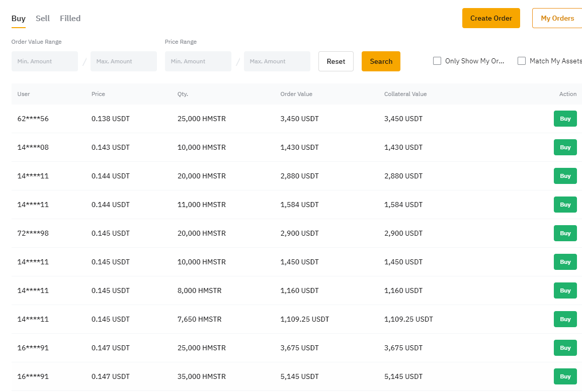This screenshot has width=582, height=392.
Task: Open the Filled tab
Action: click(70, 18)
